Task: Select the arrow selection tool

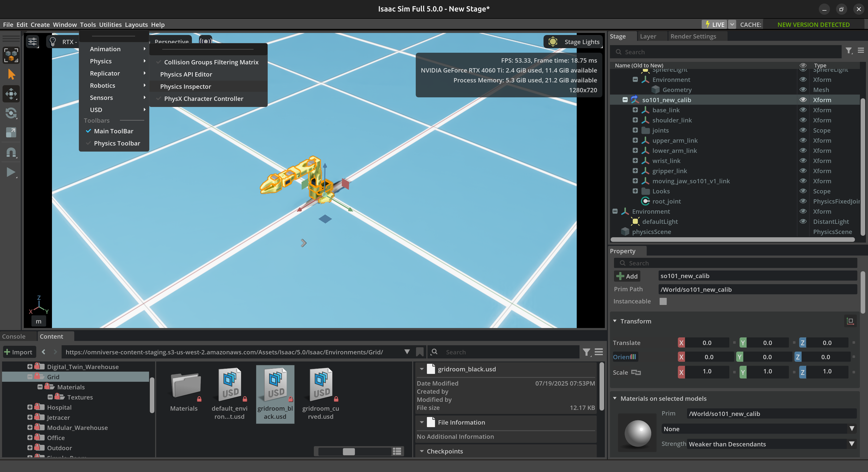Action: click(x=11, y=74)
